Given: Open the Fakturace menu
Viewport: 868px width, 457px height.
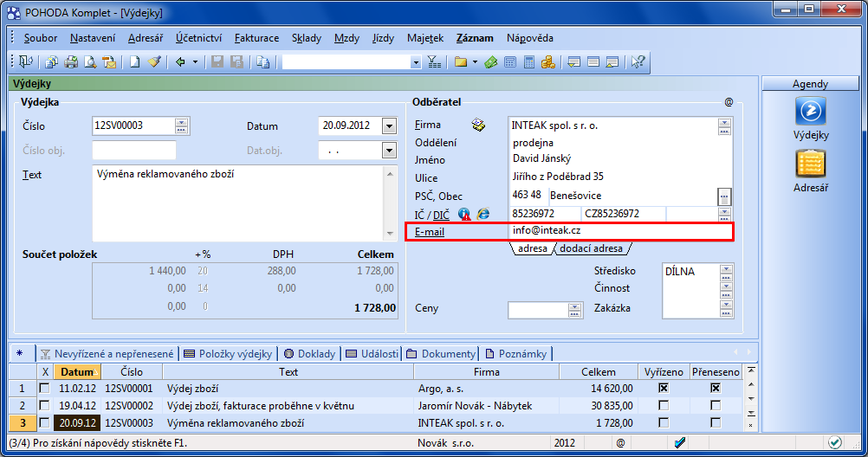Looking at the screenshot, I should [257, 38].
